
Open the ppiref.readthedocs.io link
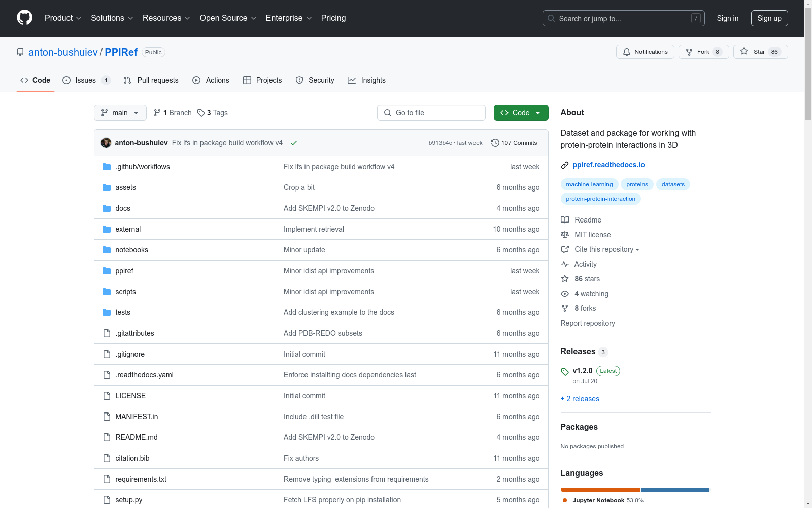pyautogui.click(x=608, y=165)
